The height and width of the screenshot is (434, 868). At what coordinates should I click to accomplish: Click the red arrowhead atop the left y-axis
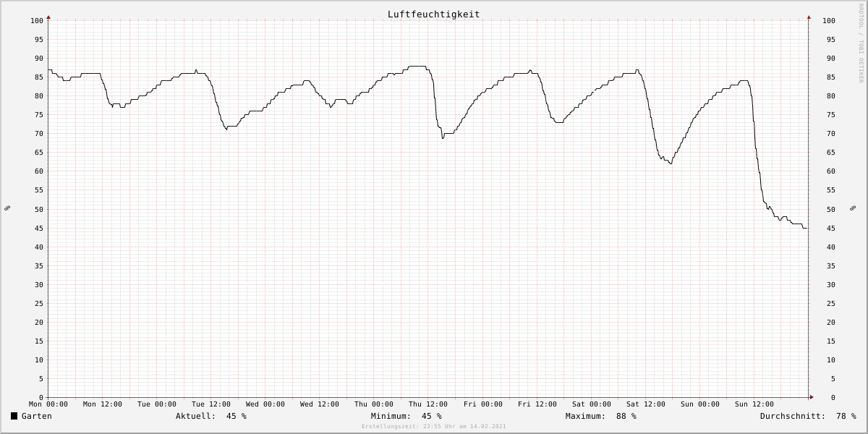point(48,17)
